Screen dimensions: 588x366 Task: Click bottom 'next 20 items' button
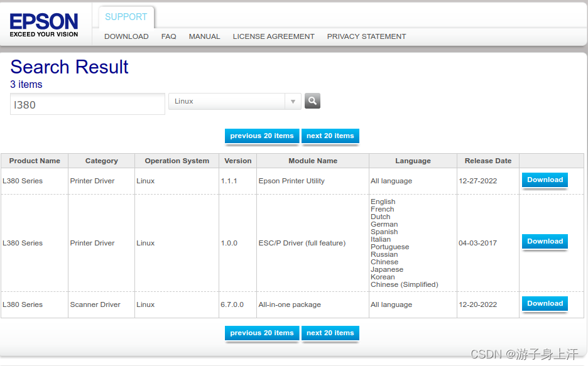pos(330,333)
